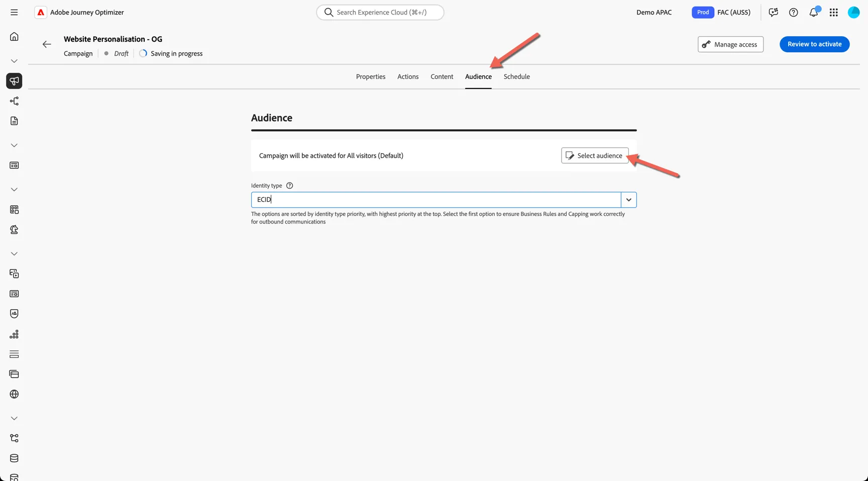Switch to the Actions tab

408,77
